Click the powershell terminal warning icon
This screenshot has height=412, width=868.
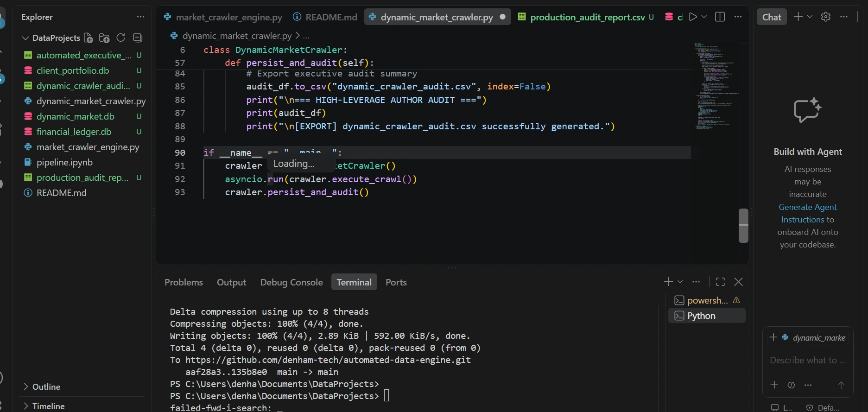tap(736, 300)
